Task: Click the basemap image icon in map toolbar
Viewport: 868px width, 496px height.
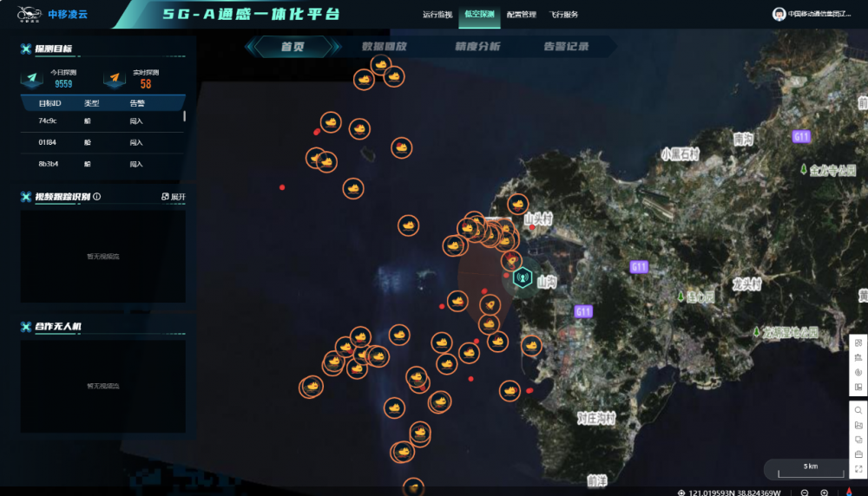Action: 858,425
